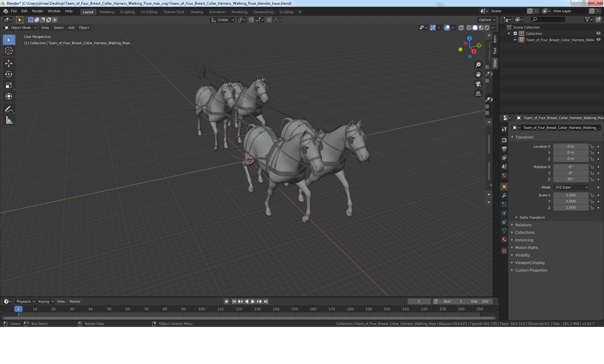Viewport: 604px width, 364px height.
Task: Click the add workspace plus button
Action: 300,12
